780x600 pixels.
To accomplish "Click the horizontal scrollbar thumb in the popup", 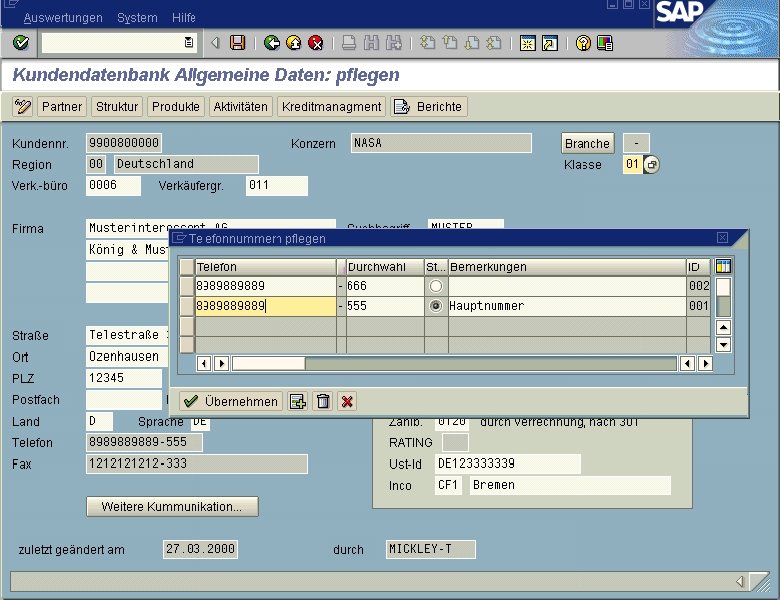I will 269,364.
